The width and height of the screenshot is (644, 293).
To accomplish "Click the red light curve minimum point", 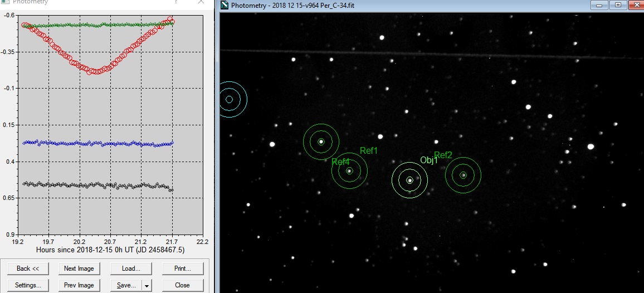I will click(x=96, y=71).
